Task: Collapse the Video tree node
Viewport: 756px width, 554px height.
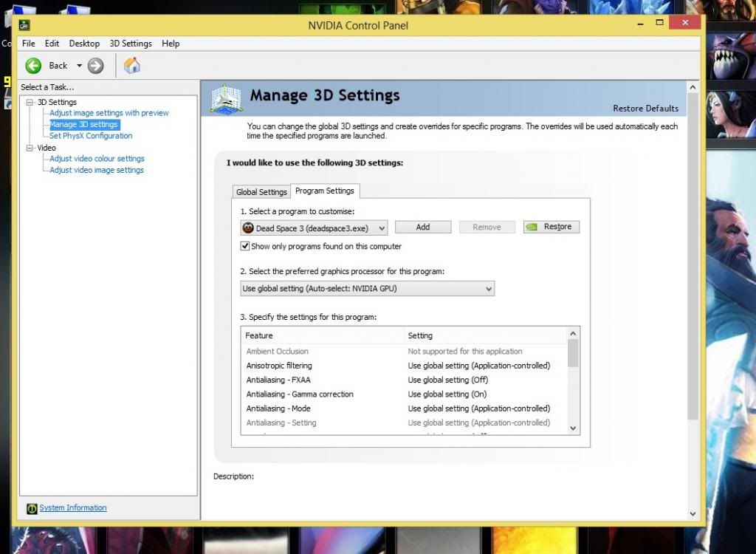Action: click(x=30, y=148)
